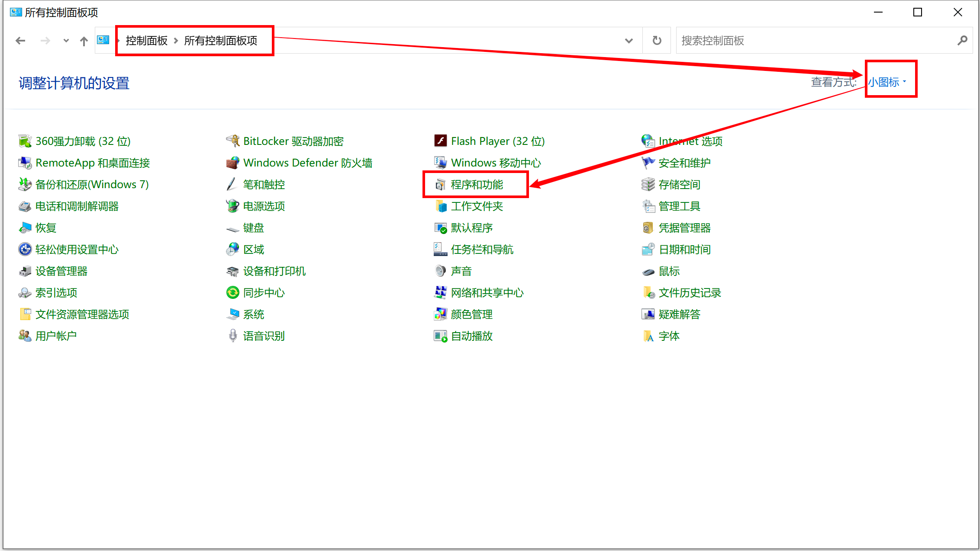This screenshot has height=551, width=980.
Task: Open 网络和共享中心
Action: [x=487, y=292]
